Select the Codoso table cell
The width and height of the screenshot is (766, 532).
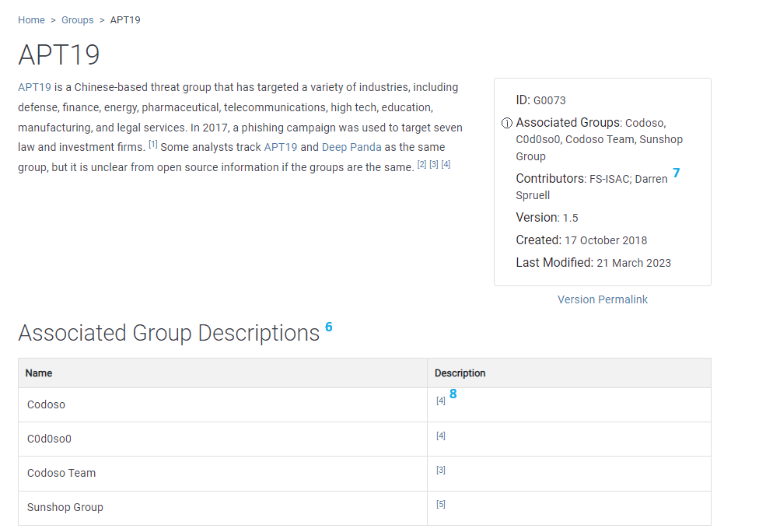(x=222, y=405)
